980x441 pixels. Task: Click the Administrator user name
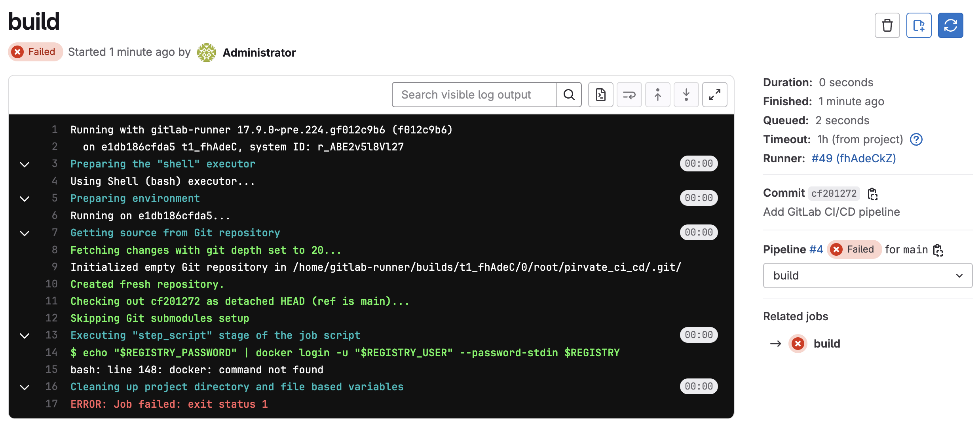click(259, 53)
